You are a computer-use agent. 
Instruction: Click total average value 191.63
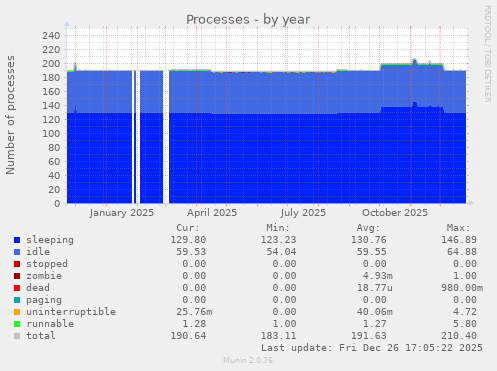click(368, 336)
